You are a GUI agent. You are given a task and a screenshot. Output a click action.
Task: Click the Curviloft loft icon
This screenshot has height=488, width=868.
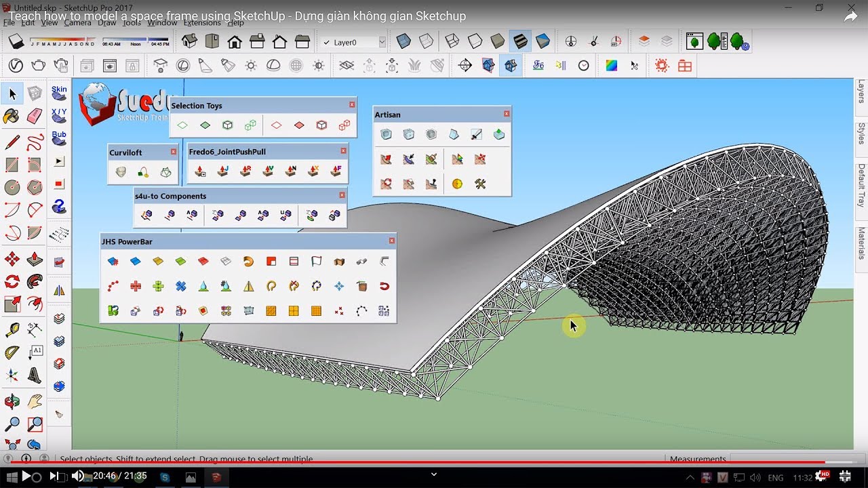[x=121, y=172]
